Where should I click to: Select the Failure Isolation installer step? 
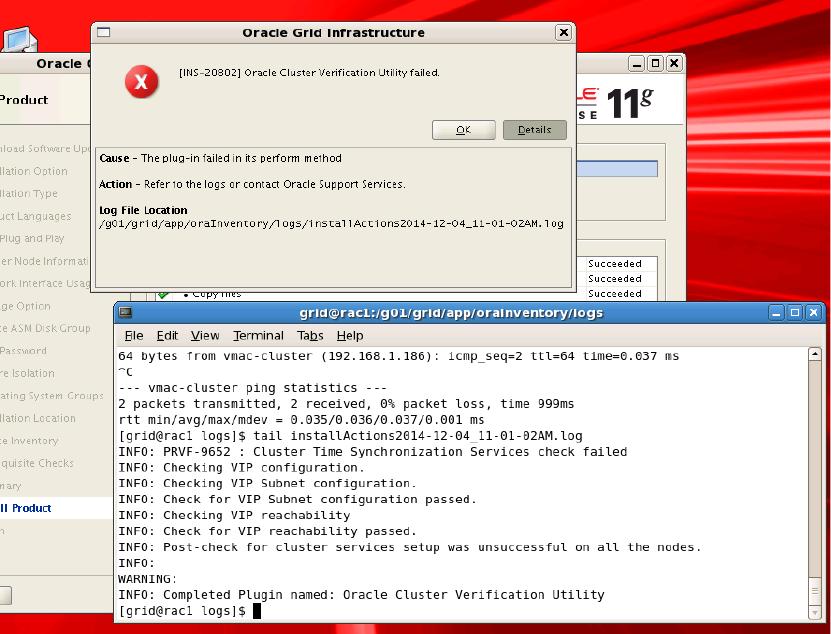click(x=28, y=373)
